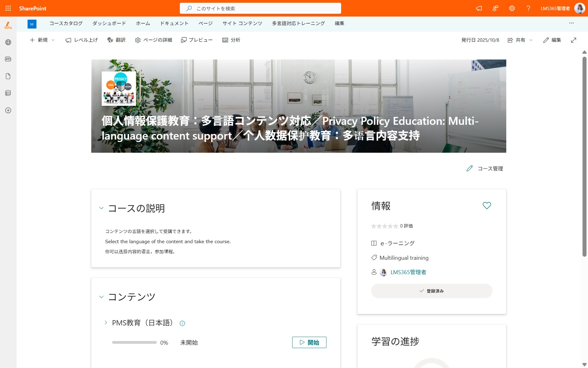
Task: Open the help question mark icon
Action: click(x=528, y=8)
